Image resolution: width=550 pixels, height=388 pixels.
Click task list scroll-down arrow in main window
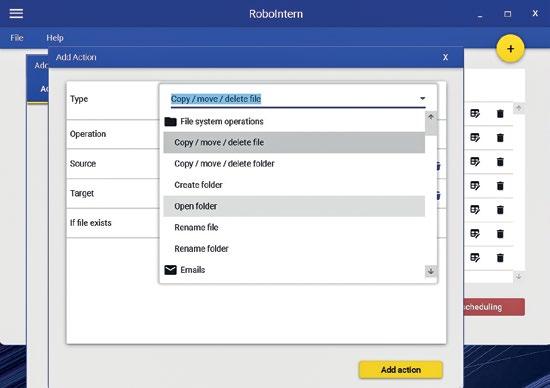[x=519, y=276]
